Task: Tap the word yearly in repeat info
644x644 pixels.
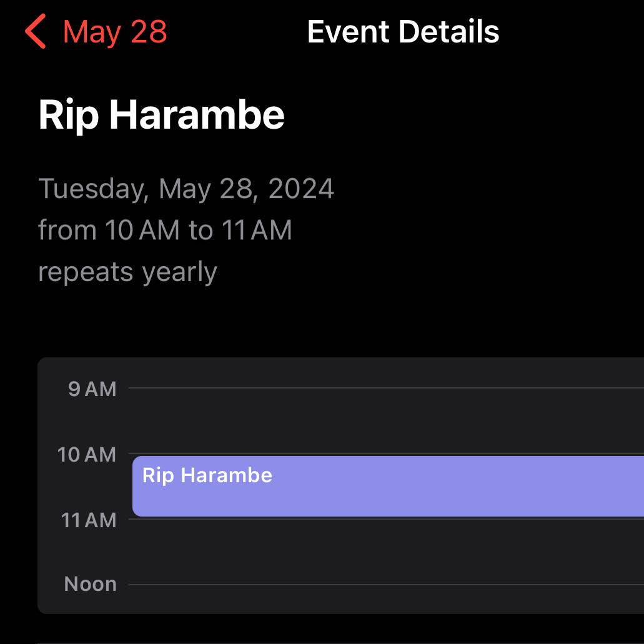Action: pos(179,272)
